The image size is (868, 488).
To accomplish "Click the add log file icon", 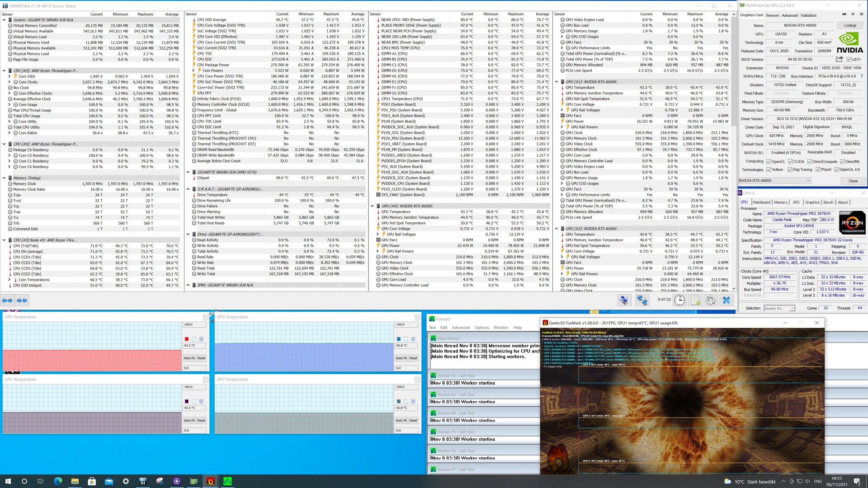I will 695,300.
